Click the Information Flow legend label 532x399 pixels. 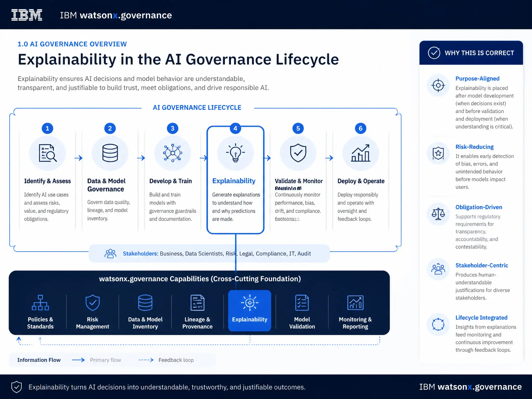point(39,360)
